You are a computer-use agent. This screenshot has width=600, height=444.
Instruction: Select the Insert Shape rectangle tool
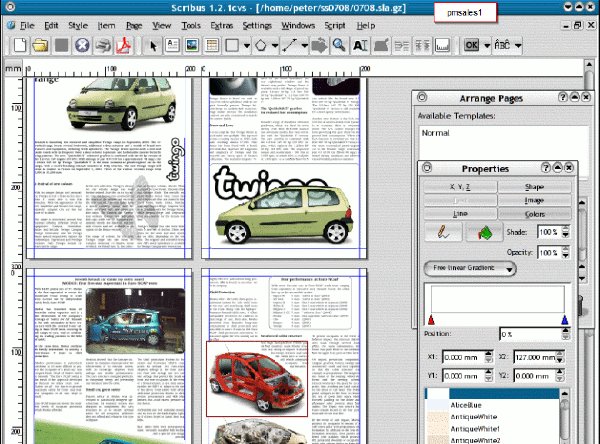232,45
